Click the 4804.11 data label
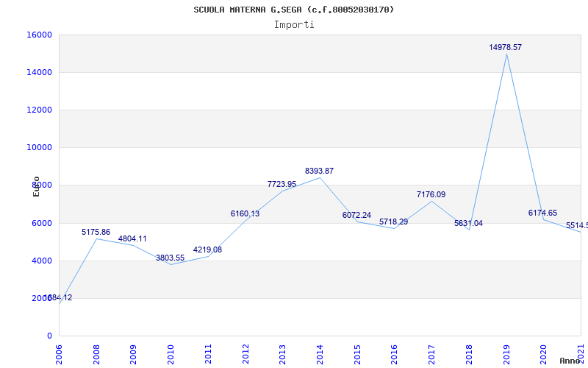 [132, 238]
